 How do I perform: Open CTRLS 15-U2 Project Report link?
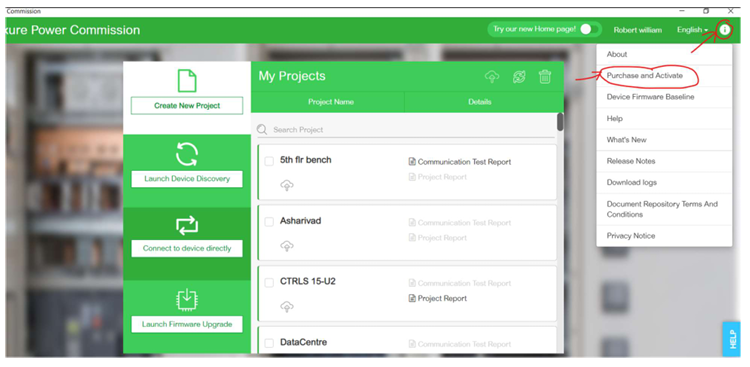442,298
